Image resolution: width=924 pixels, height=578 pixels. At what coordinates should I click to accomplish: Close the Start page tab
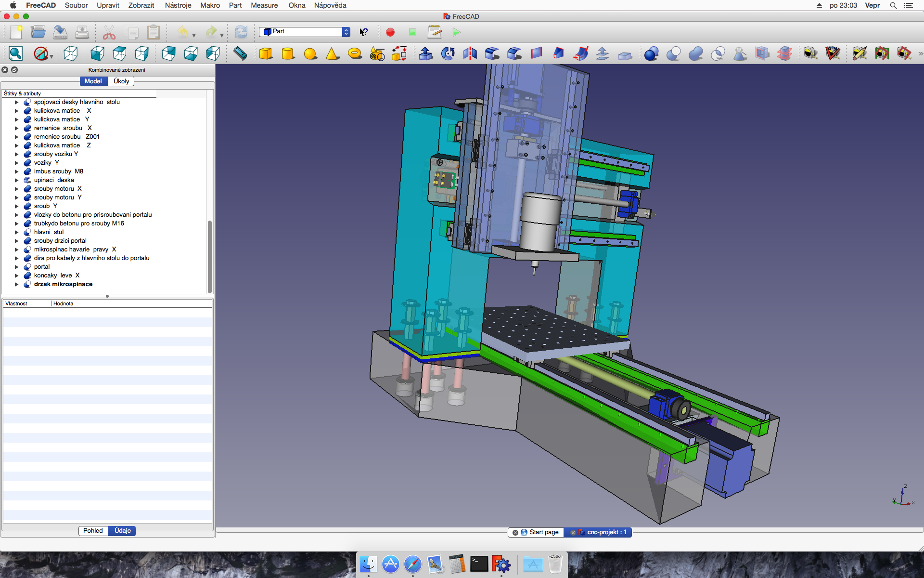coord(515,532)
